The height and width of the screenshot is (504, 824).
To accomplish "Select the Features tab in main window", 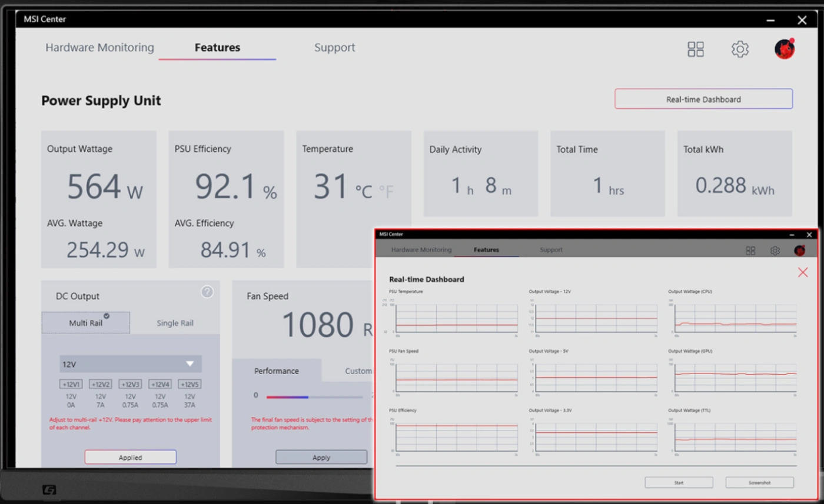I will coord(217,48).
